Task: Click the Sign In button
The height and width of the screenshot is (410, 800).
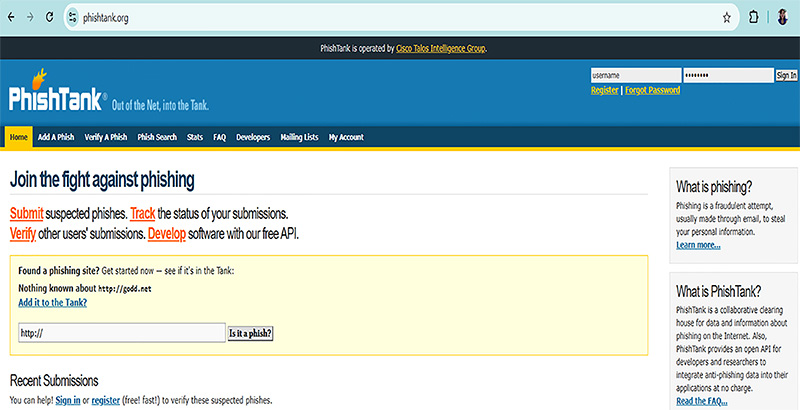Action: (x=786, y=75)
